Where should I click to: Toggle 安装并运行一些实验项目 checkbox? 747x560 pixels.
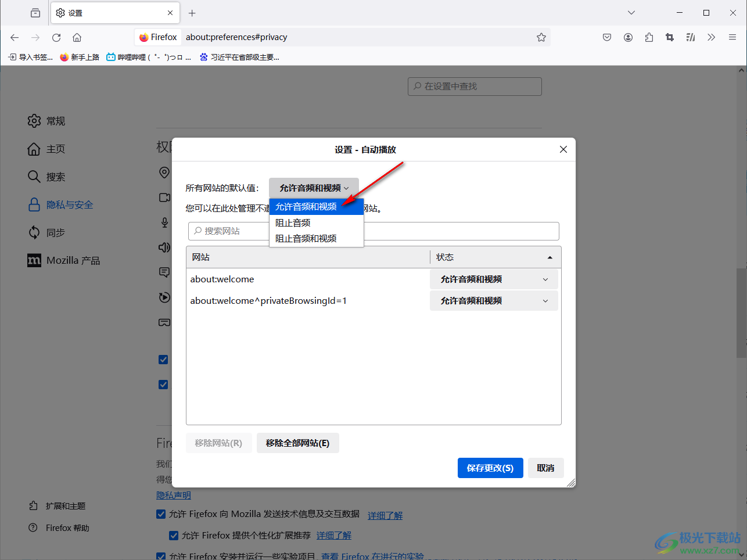pos(161,556)
